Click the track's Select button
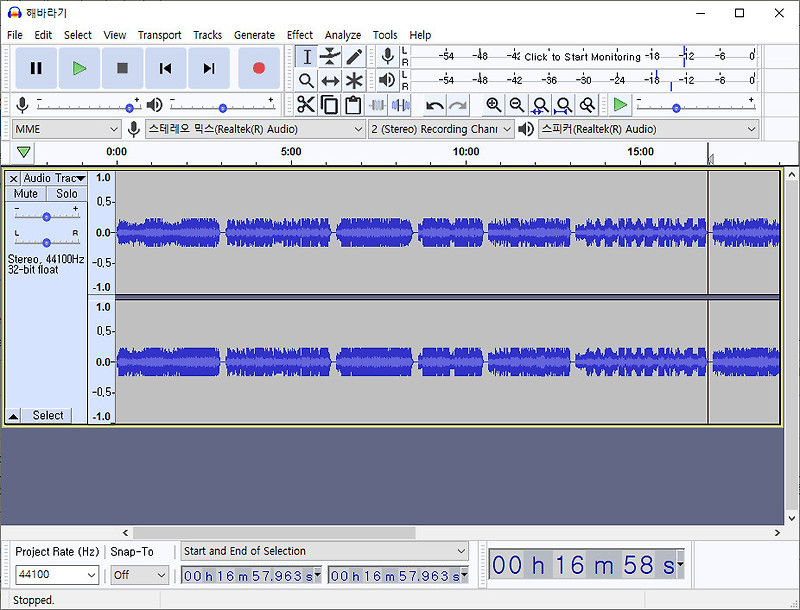The image size is (800, 610). [47, 415]
